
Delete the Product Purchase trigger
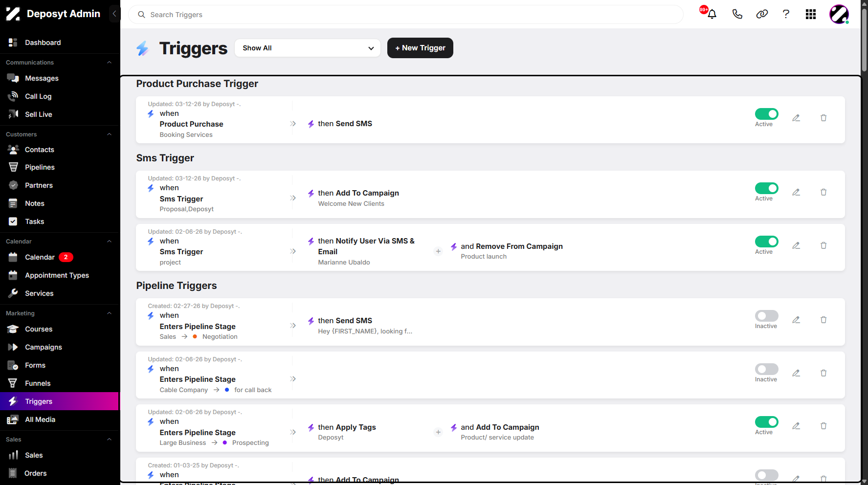point(823,118)
